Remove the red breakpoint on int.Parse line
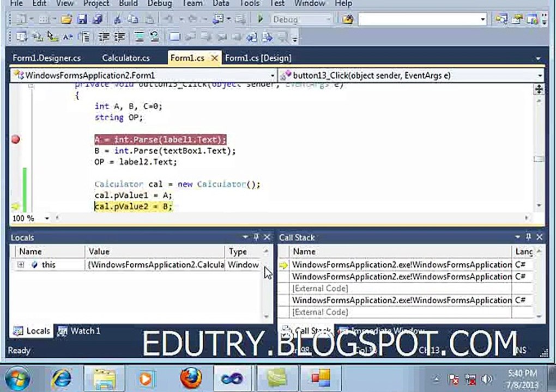 15,139
